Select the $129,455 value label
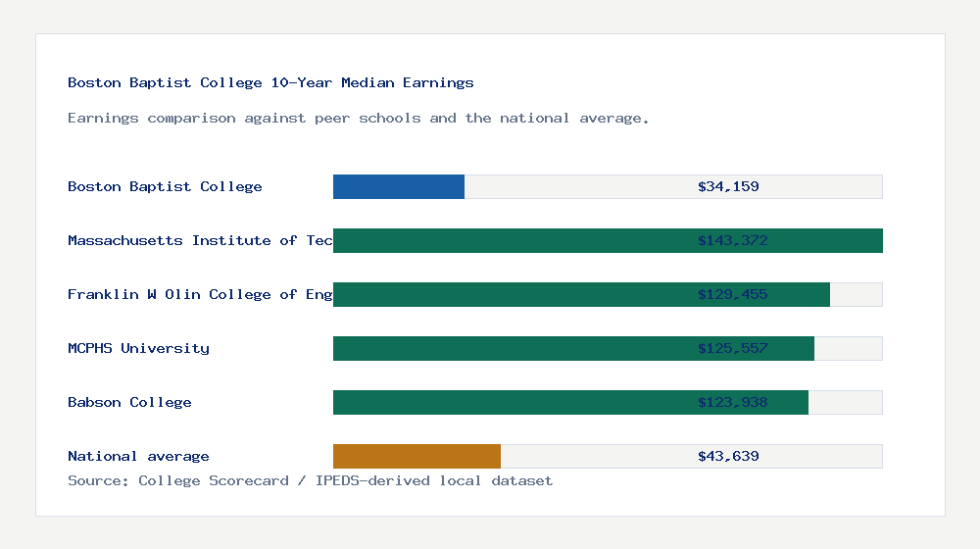 pyautogui.click(x=732, y=294)
